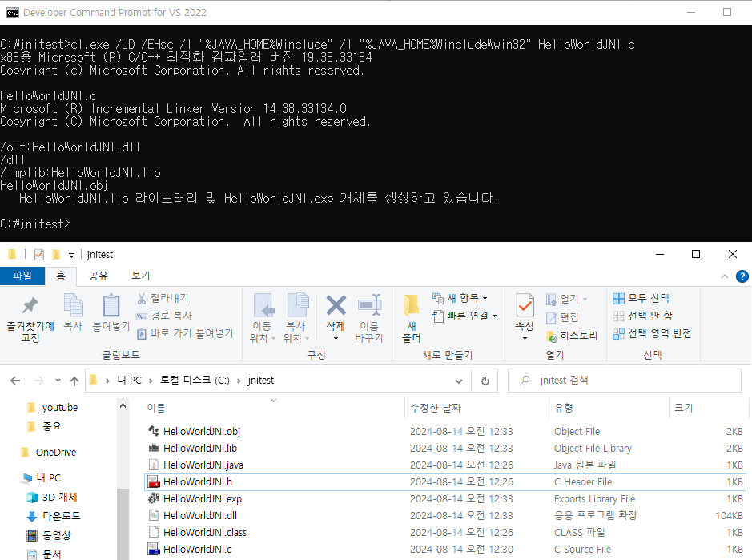Click the Rename (이름 바꾸기) icon
This screenshot has width=752, height=560.
[369, 306]
